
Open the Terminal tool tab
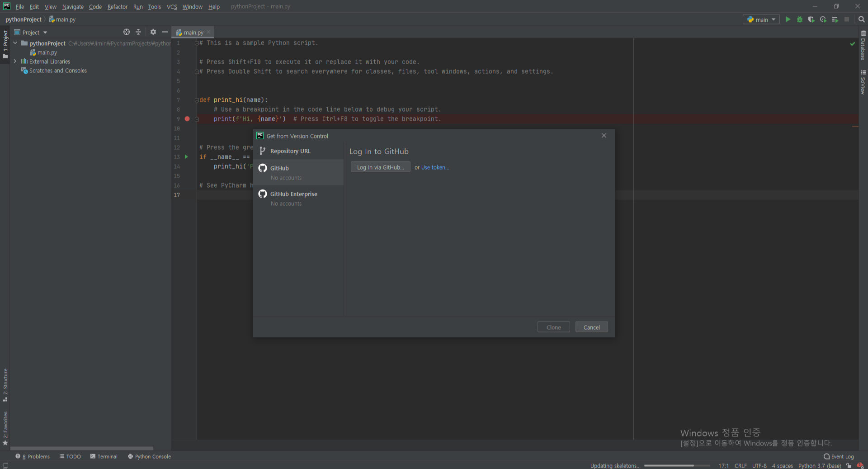(104, 456)
